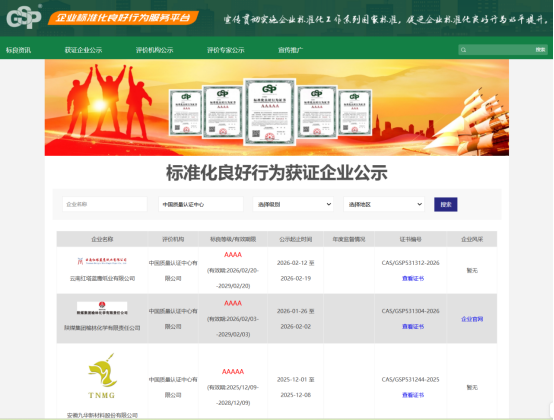Image resolution: width=554 pixels, height=420 pixels.
Task: Click the 企业名称 input field
Action: 105,204
